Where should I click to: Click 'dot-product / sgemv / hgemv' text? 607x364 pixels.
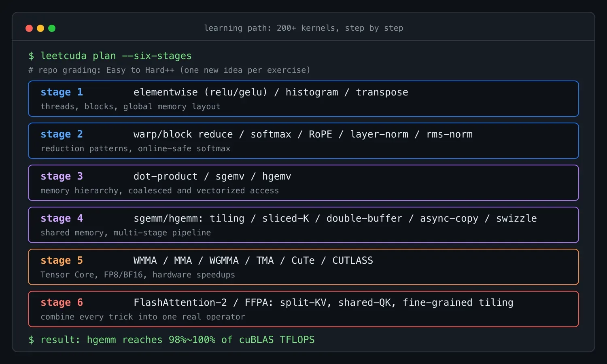212,176
